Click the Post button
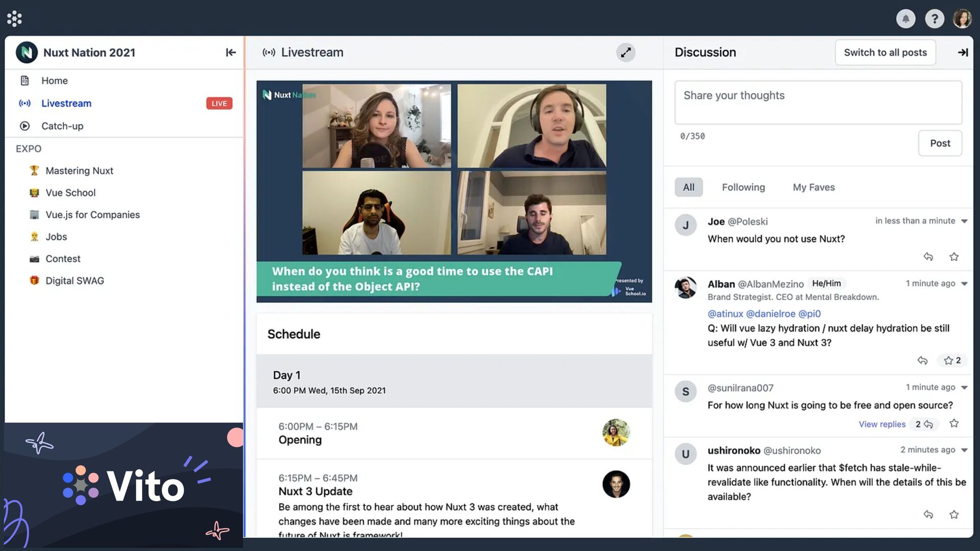Image resolution: width=980 pixels, height=551 pixels. [x=940, y=143]
